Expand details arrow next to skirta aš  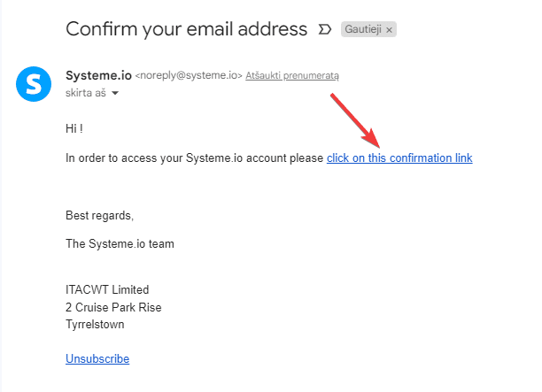point(115,93)
